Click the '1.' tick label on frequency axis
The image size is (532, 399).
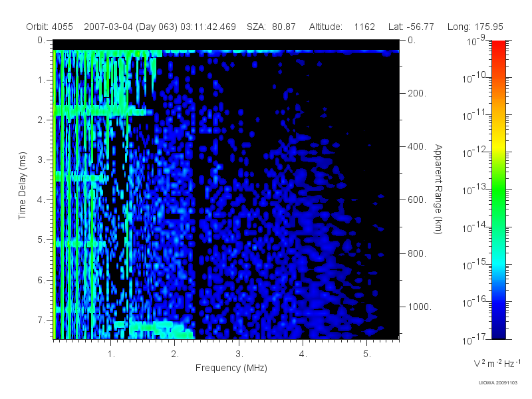coord(111,354)
